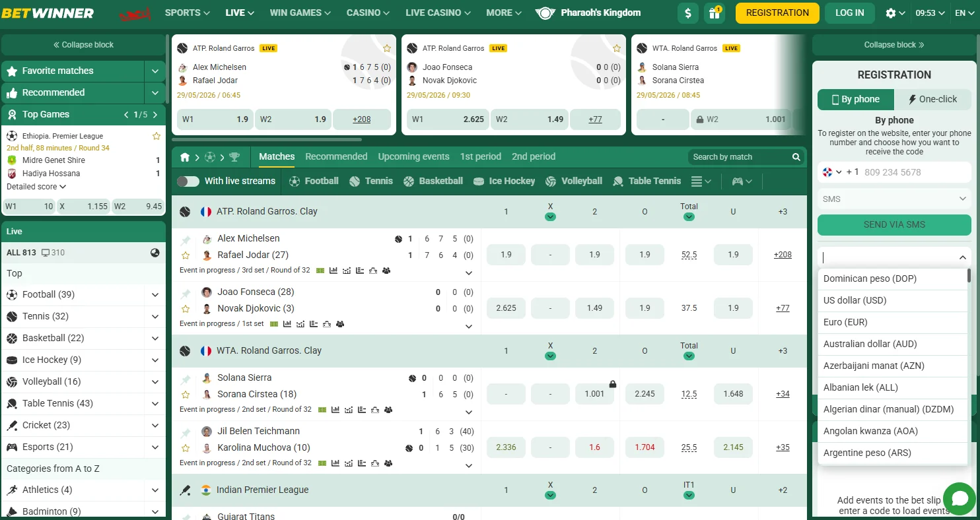Pin the Joao Fonseca match row
This screenshot has height=520, width=980.
point(186,293)
